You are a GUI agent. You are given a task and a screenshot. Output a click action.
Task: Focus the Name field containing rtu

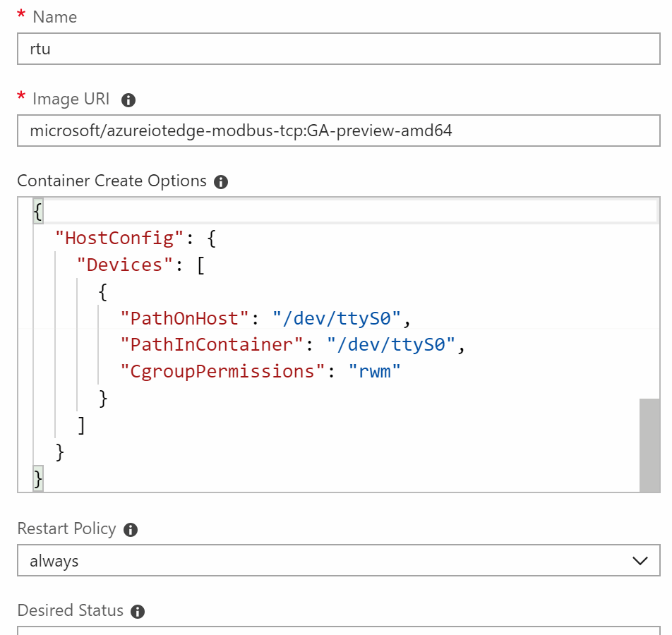(x=337, y=50)
